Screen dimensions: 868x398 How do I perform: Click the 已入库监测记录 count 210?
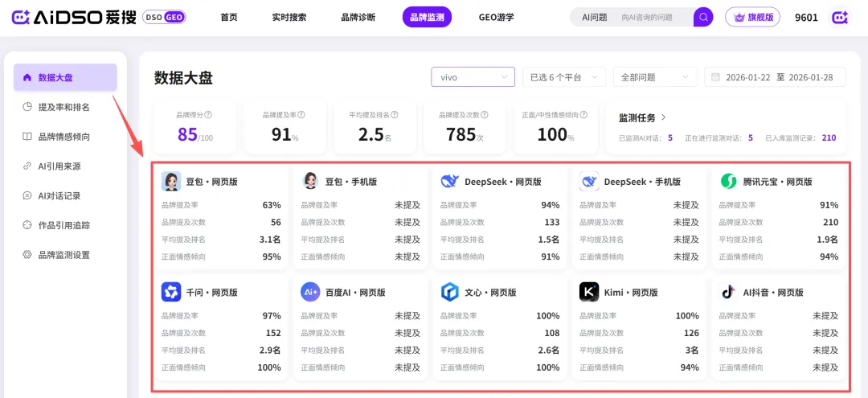829,137
